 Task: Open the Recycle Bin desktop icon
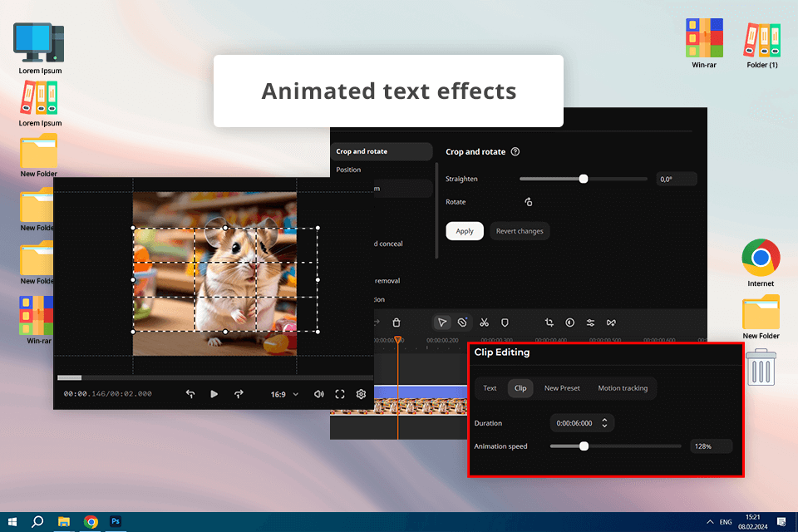[761, 367]
